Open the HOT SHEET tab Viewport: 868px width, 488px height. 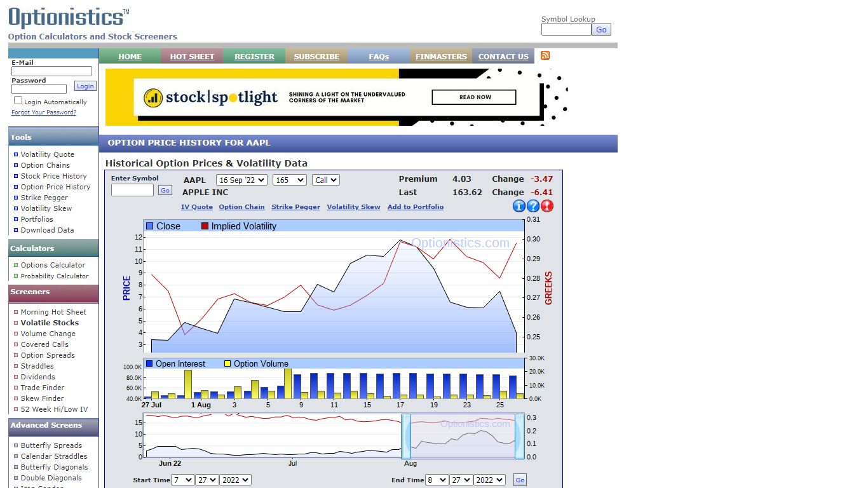[x=192, y=57]
